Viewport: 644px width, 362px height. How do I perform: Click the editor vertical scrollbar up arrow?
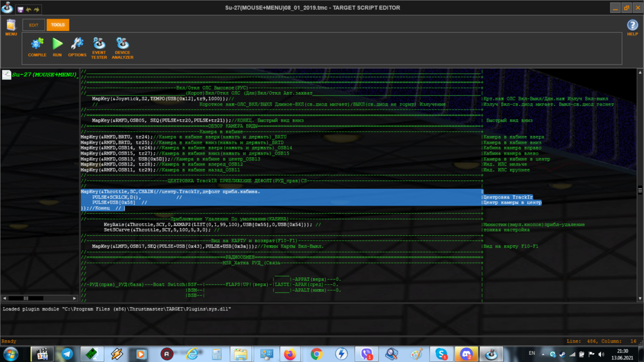pyautogui.click(x=640, y=72)
